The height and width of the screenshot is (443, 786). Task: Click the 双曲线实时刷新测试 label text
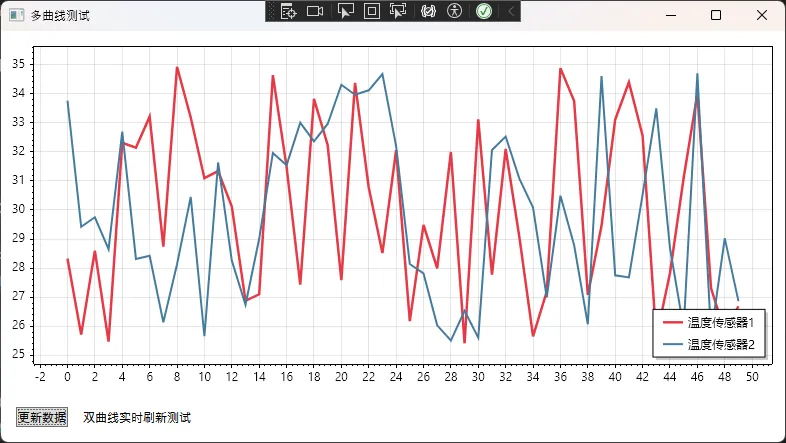[136, 417]
